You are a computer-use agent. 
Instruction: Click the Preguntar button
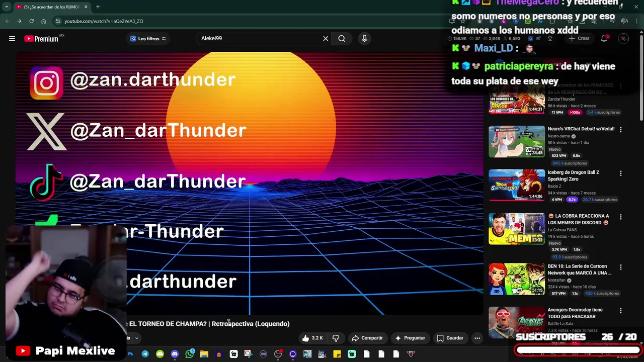(x=411, y=338)
